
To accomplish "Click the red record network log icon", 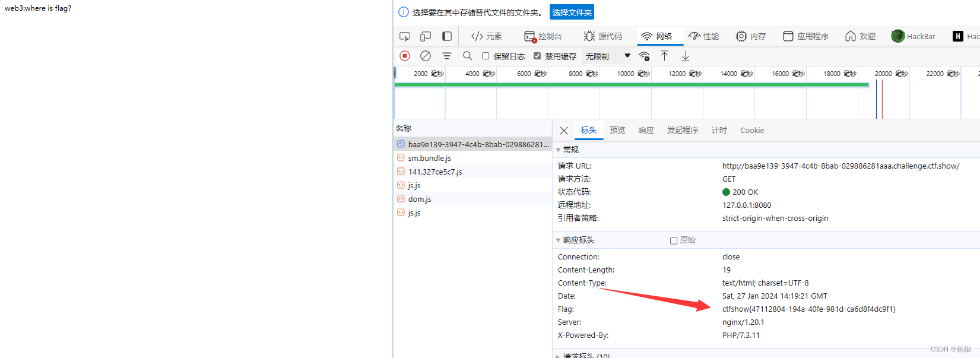I will click(405, 56).
